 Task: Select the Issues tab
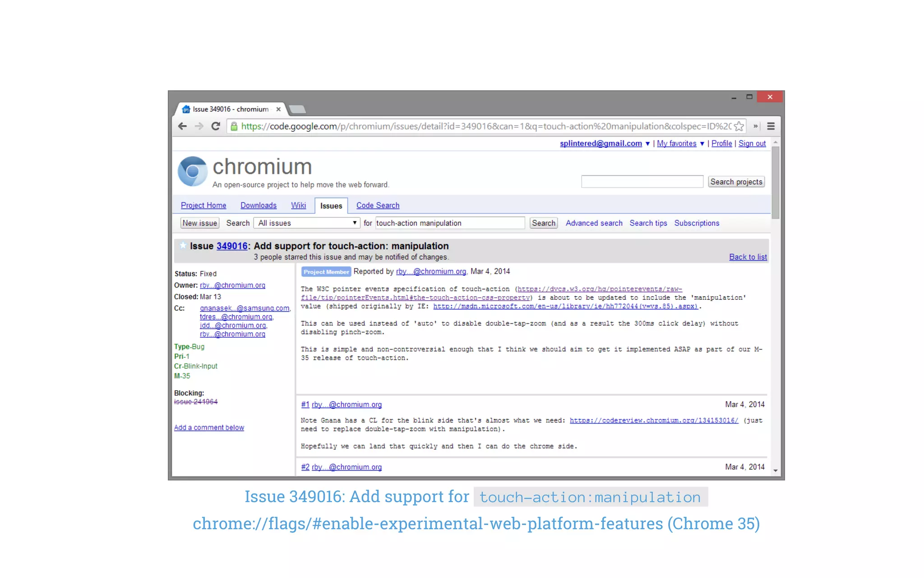click(x=331, y=205)
